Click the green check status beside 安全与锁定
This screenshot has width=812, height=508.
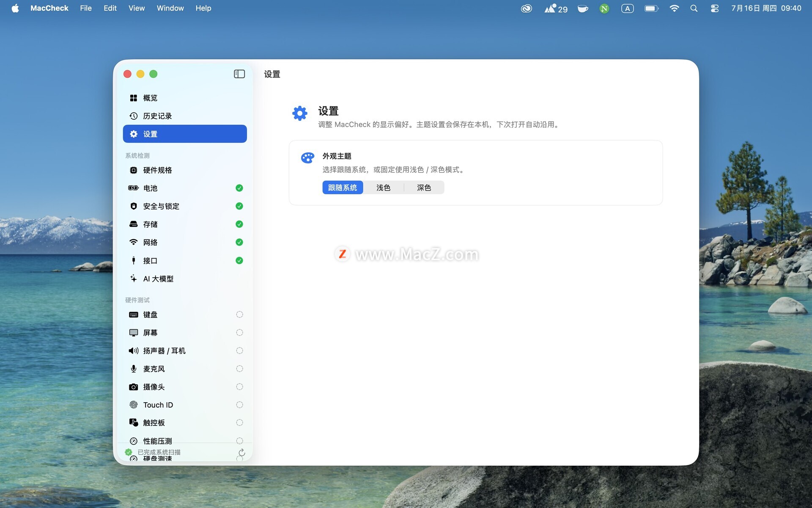(239, 206)
